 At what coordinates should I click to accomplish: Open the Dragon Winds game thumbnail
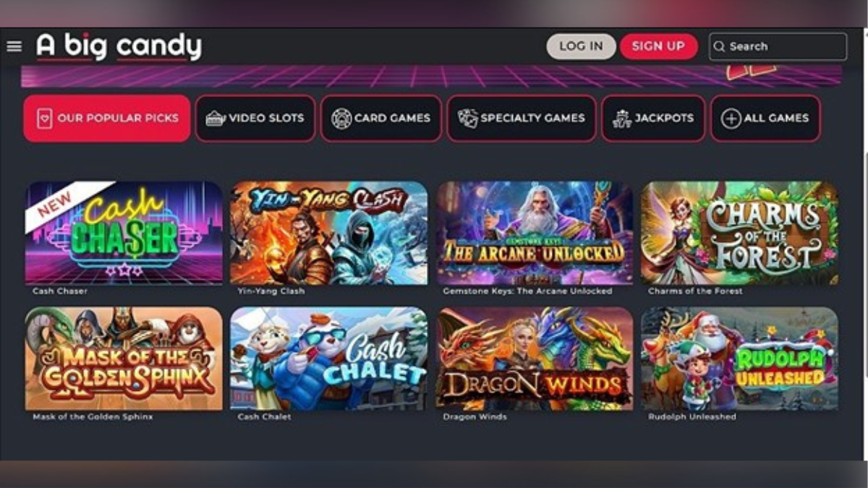(535, 359)
